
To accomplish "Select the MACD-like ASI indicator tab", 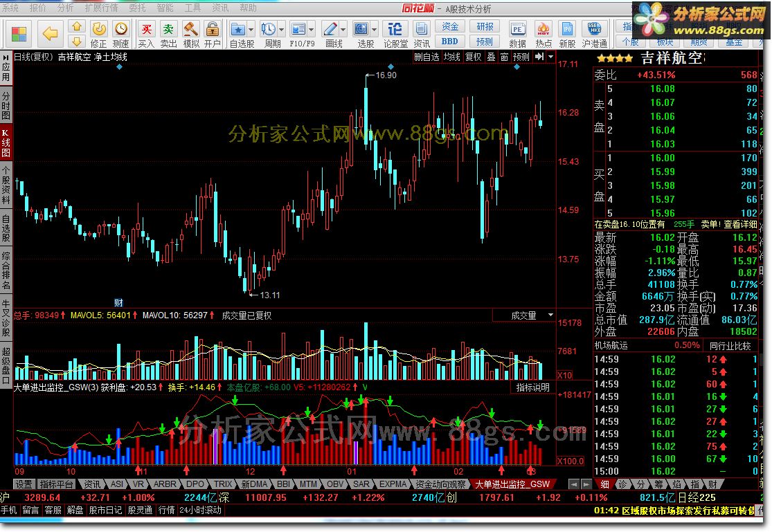I will click(x=117, y=484).
